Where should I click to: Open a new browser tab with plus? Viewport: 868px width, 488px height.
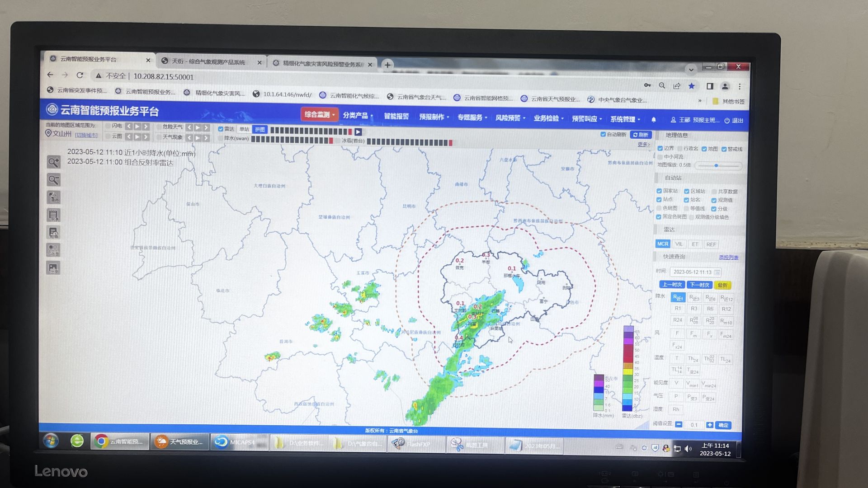coord(387,65)
